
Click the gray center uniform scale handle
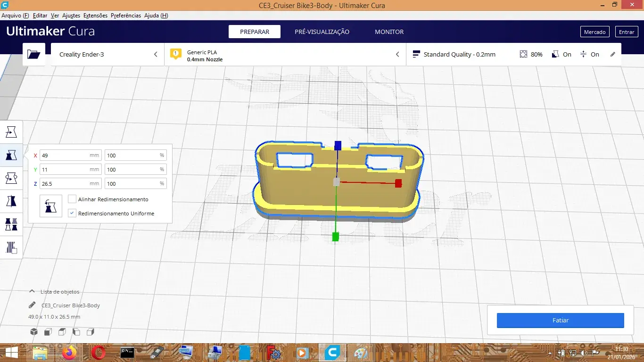pos(336,182)
